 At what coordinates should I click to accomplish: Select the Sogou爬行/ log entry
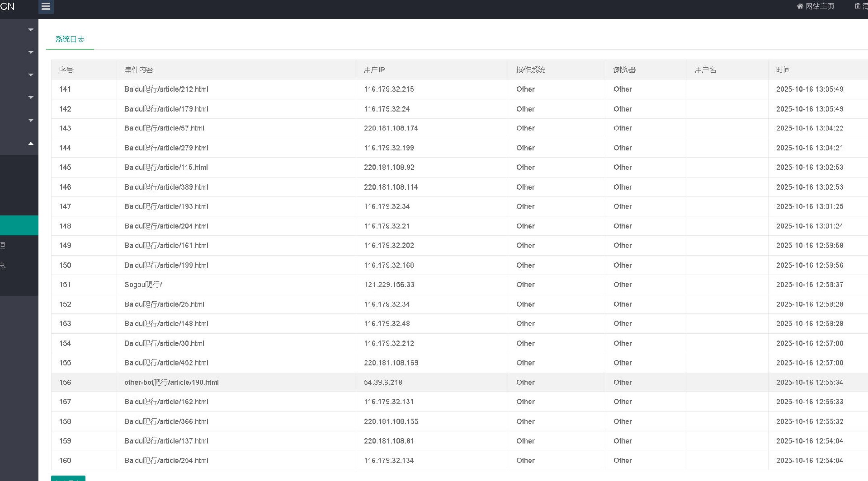(143, 285)
